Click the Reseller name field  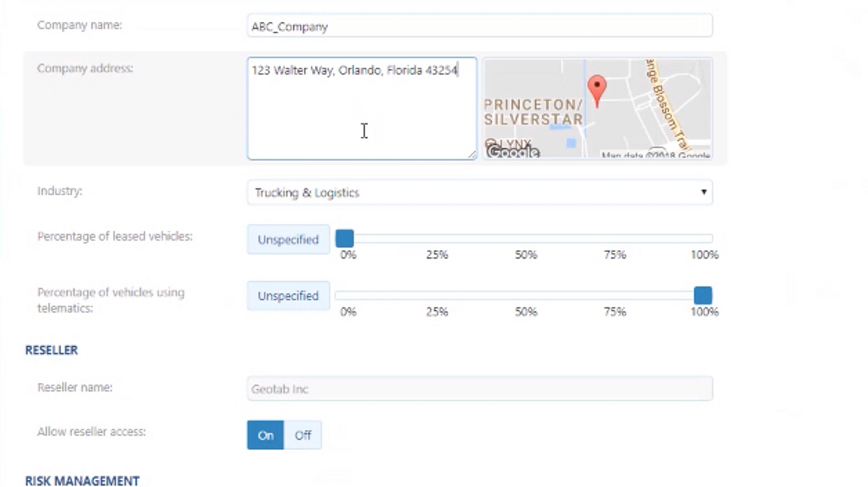click(479, 389)
